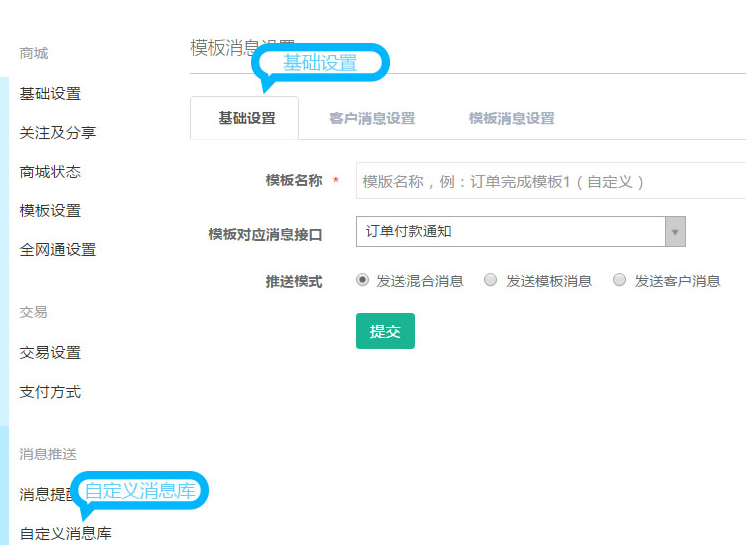The height and width of the screenshot is (545, 746).
Task: Open the 支付方式 sidebar item
Action: point(50,392)
